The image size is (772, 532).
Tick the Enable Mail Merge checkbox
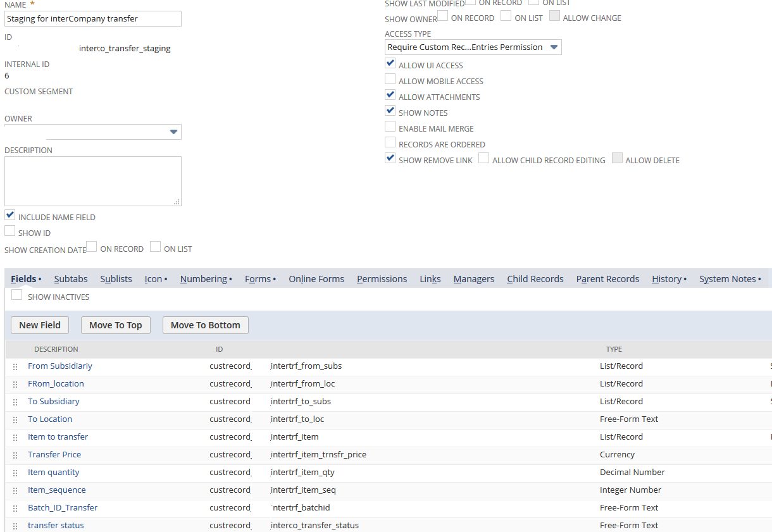click(x=390, y=127)
